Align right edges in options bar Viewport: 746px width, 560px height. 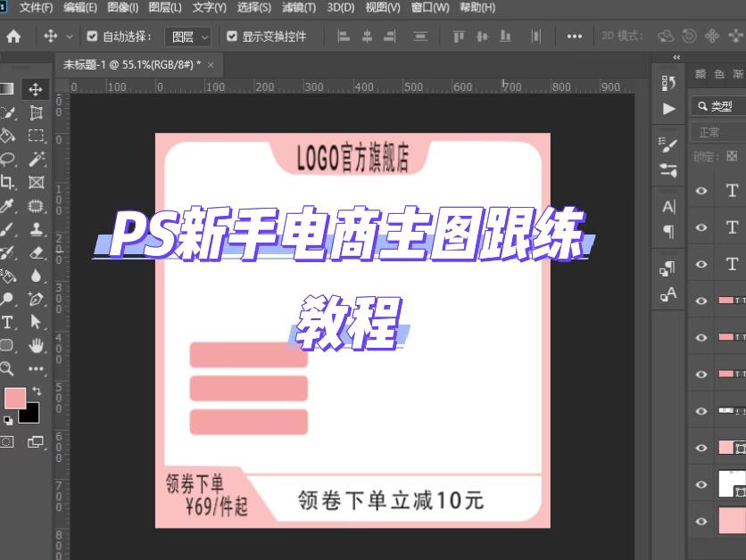click(x=390, y=37)
